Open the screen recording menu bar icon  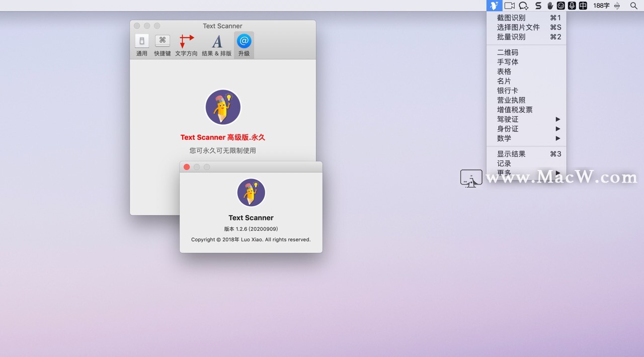pos(510,6)
